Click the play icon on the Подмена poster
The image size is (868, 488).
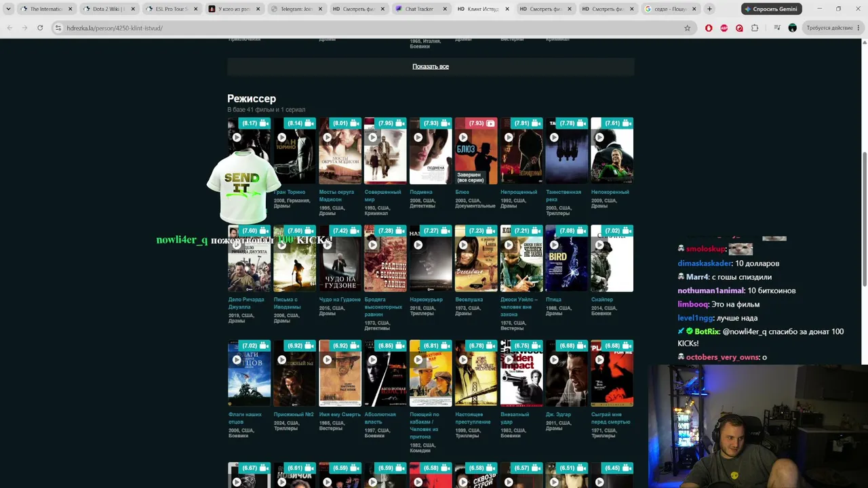[418, 138]
